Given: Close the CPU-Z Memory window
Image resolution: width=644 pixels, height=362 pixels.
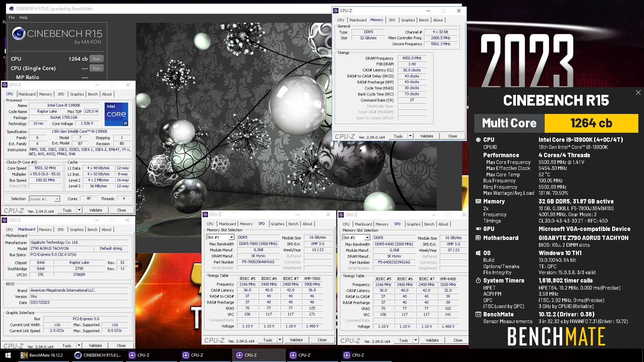Looking at the screenshot, I should 459,11.
